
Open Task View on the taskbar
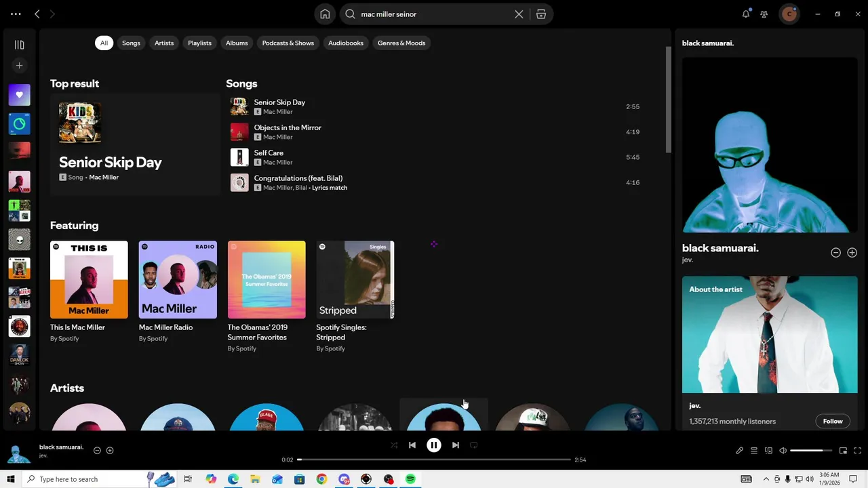pos(188,479)
